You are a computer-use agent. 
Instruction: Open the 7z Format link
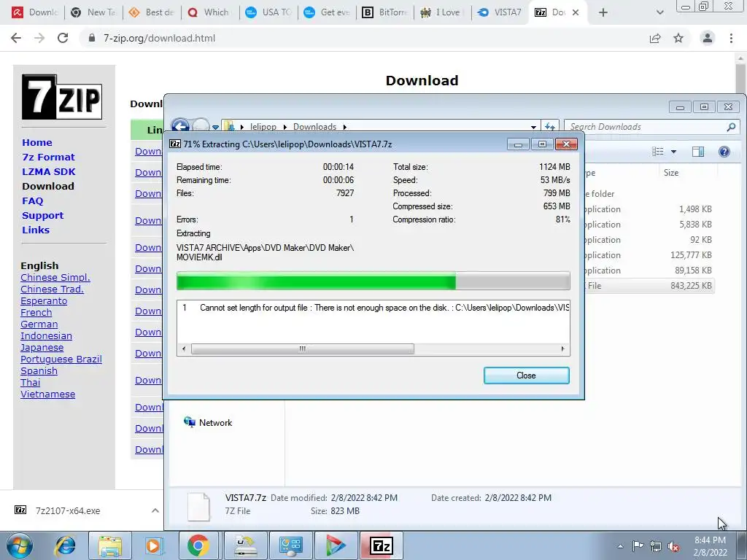48,157
